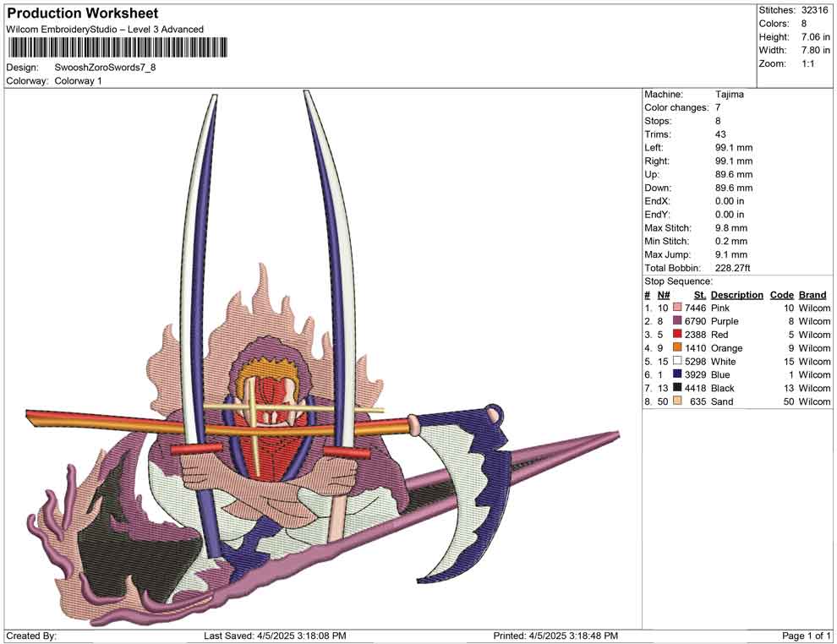
Task: Click 'Last Saved: 4/5/2025 3:18:08 PM'
Action: coord(275,636)
